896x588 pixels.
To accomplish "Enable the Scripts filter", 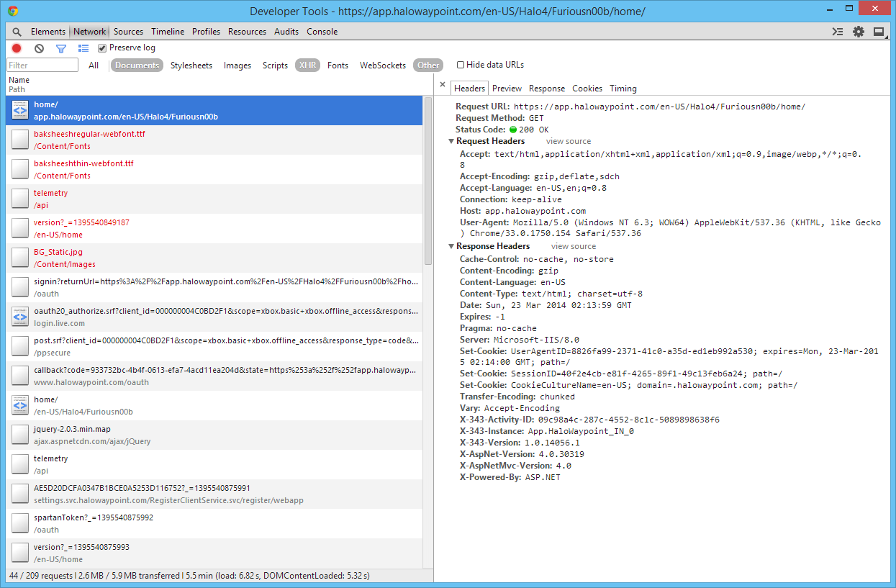I will [275, 65].
